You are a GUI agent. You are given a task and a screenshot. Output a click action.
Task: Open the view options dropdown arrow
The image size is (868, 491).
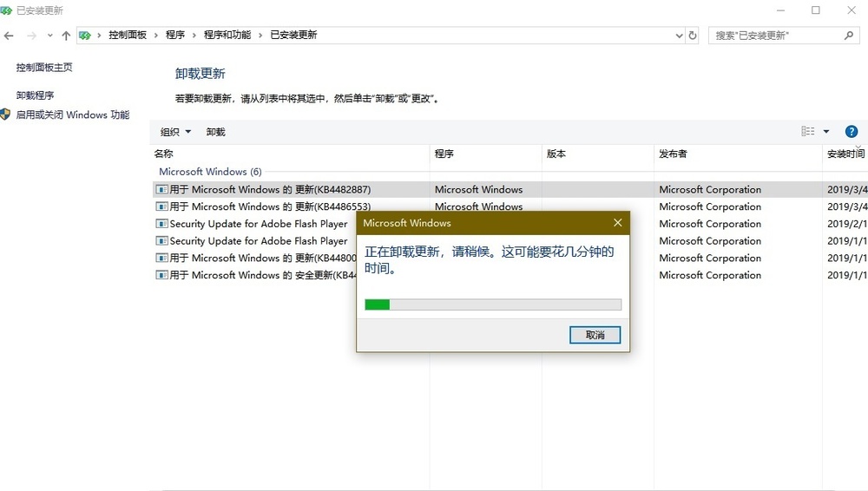tap(826, 132)
